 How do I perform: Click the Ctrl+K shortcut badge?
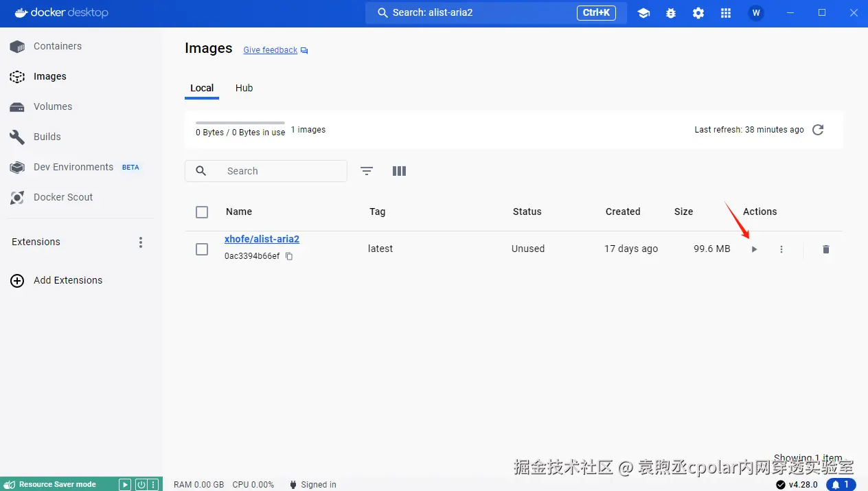click(x=596, y=12)
